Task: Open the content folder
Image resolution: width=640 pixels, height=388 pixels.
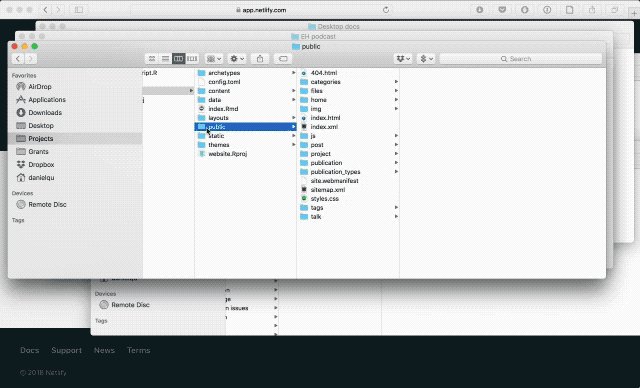Action: point(245,91)
